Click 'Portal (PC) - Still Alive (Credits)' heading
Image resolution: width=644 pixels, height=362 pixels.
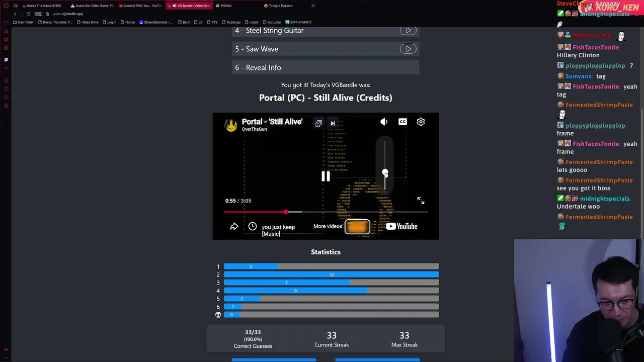coord(326,98)
